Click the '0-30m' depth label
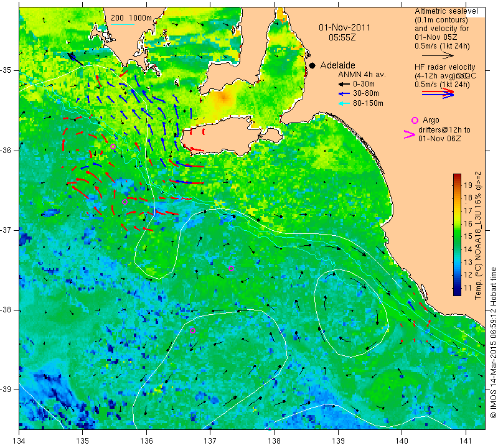498x448 pixels. click(364, 84)
